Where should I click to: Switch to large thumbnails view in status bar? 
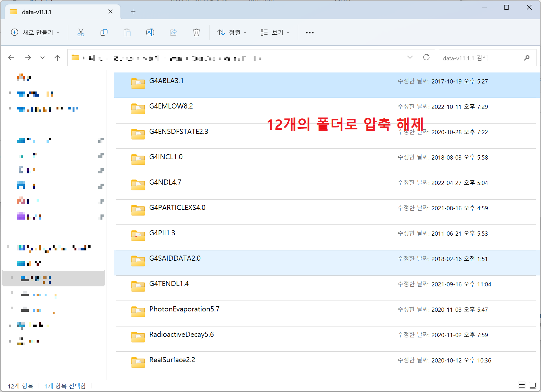533,385
